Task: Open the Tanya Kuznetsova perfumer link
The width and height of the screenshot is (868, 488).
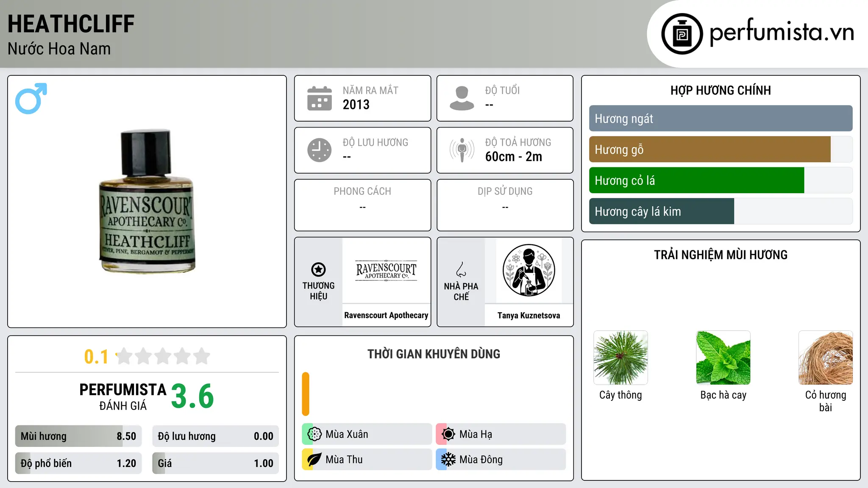Action: [529, 316]
